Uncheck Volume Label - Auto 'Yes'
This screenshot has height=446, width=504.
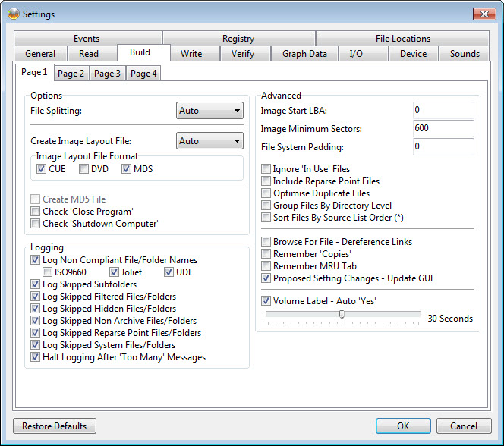(266, 301)
